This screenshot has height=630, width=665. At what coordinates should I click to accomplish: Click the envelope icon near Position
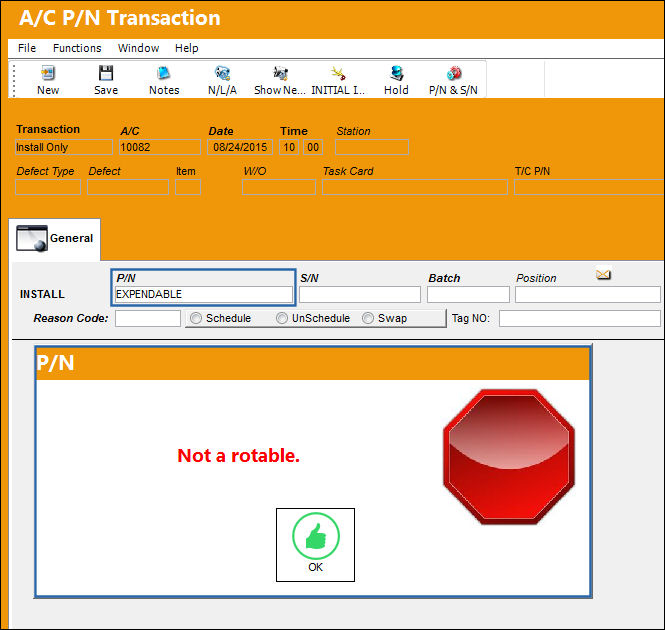[603, 274]
